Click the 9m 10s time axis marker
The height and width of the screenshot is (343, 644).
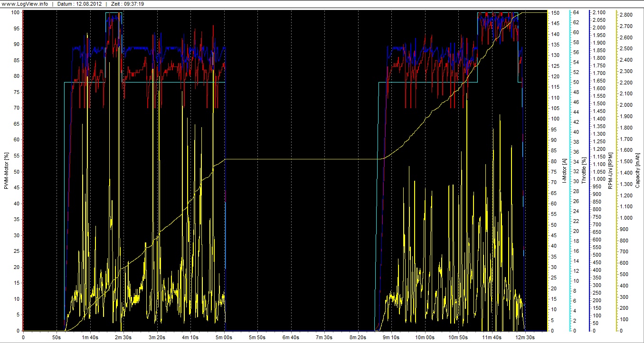click(x=391, y=337)
